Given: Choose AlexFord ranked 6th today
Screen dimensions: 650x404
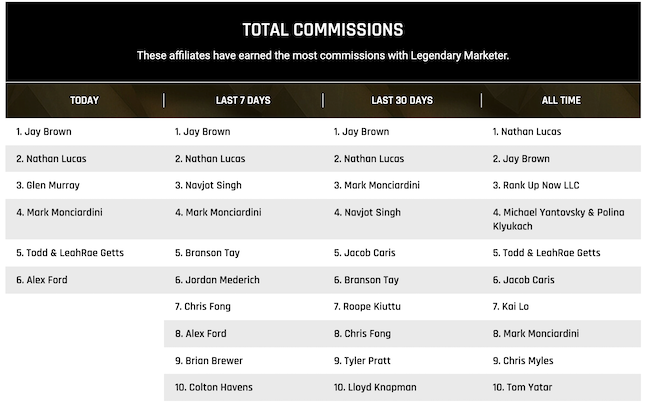Looking at the screenshot, I should [x=41, y=280].
